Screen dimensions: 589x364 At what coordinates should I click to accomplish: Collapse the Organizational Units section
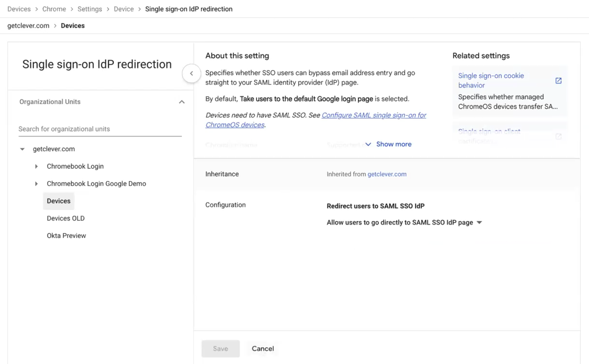pos(182,102)
